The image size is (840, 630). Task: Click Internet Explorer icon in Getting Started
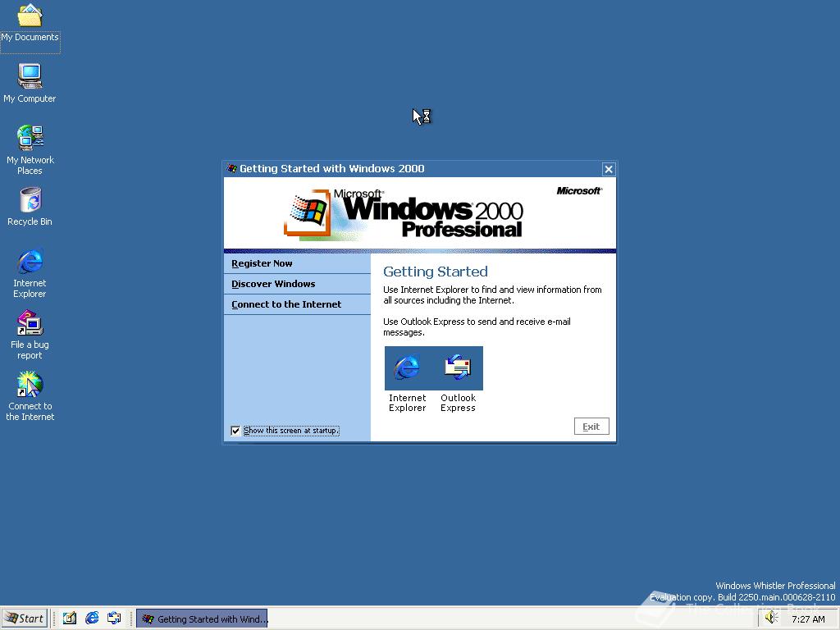tap(407, 368)
